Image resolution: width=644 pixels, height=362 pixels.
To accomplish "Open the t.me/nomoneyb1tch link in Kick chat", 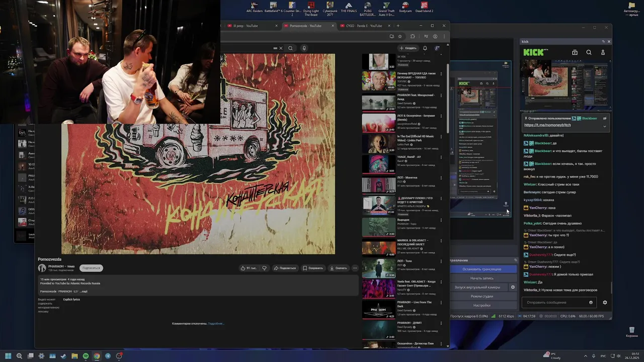I will (x=547, y=125).
